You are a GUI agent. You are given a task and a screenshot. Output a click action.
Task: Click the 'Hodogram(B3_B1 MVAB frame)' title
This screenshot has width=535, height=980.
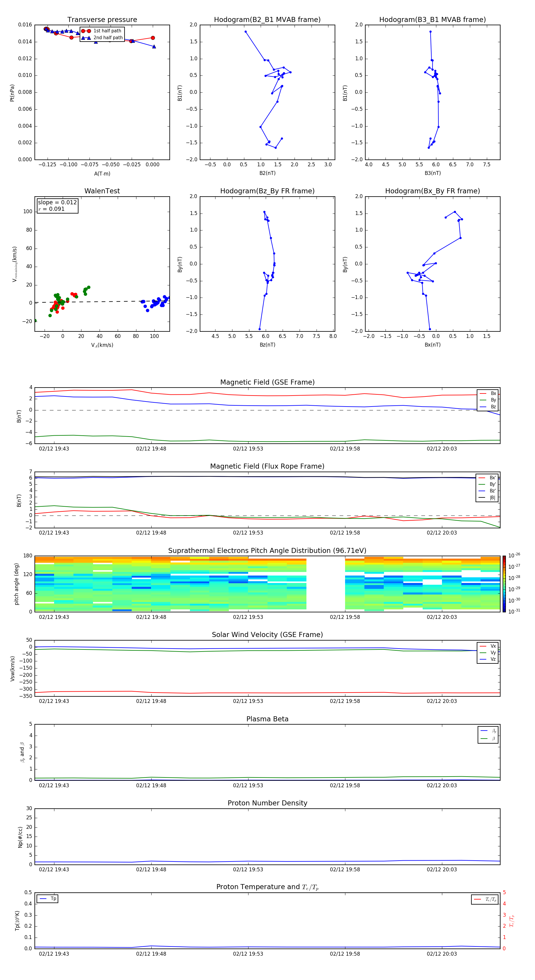click(432, 20)
